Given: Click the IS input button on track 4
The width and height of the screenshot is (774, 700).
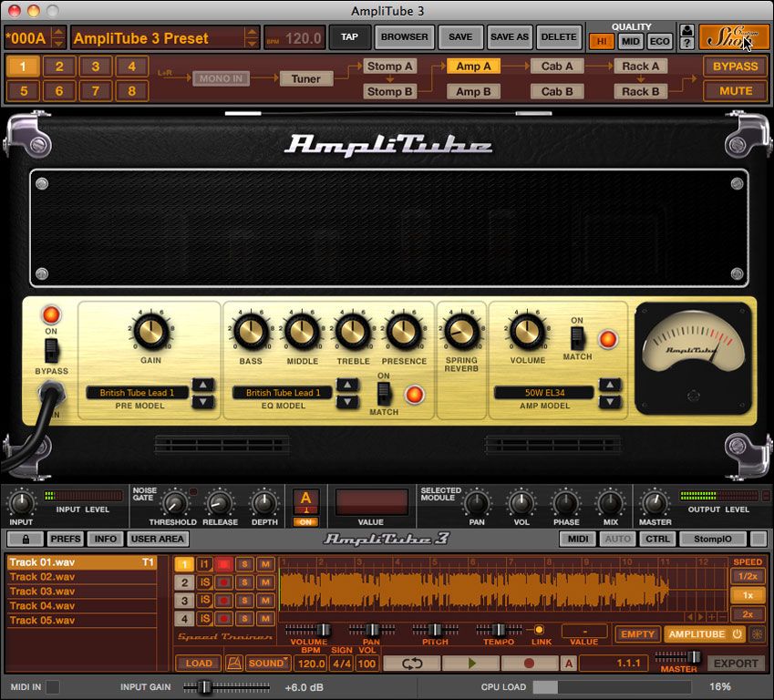Looking at the screenshot, I should [204, 618].
